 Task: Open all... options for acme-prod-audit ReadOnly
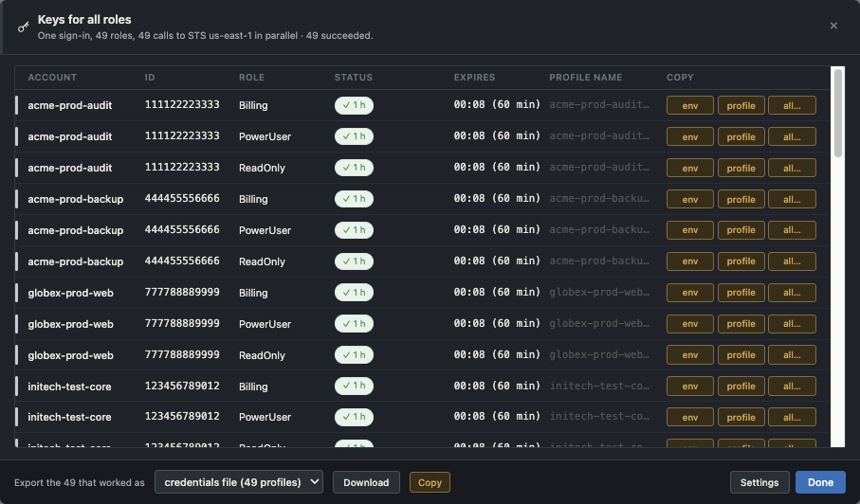pyautogui.click(x=792, y=169)
